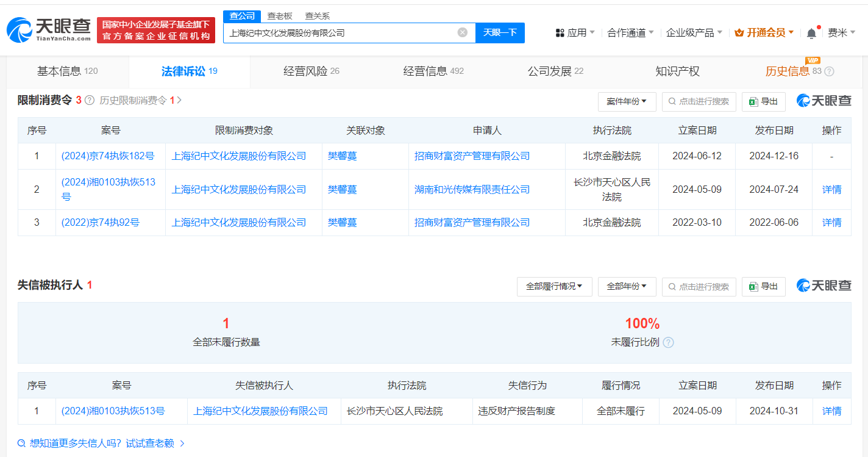Click help icon beside 未履行比例

668,342
